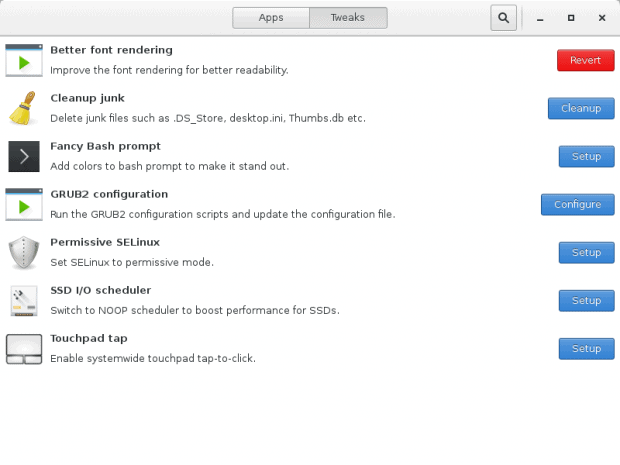This screenshot has height=465, width=620.
Task: Click the Permissive SELinux shield icon
Action: tap(24, 253)
